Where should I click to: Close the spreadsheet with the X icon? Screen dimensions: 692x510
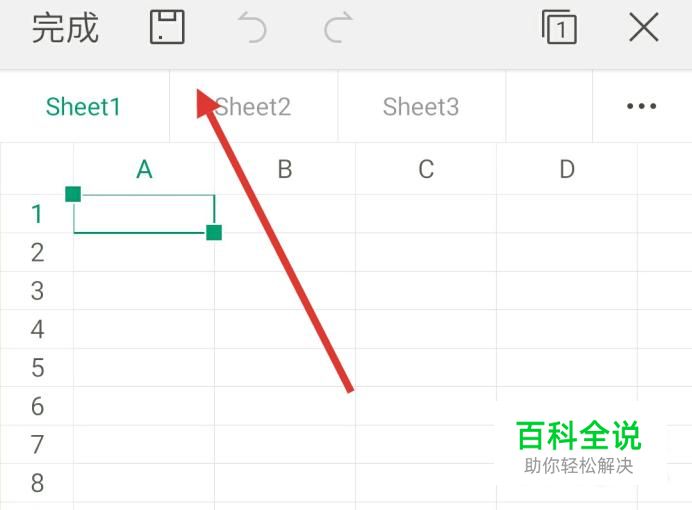pos(644,28)
